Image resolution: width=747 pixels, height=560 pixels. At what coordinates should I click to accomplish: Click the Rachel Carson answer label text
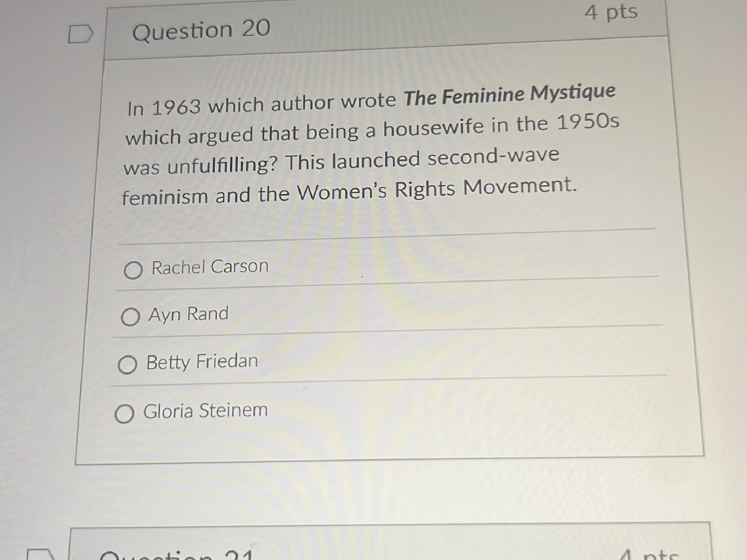click(209, 267)
